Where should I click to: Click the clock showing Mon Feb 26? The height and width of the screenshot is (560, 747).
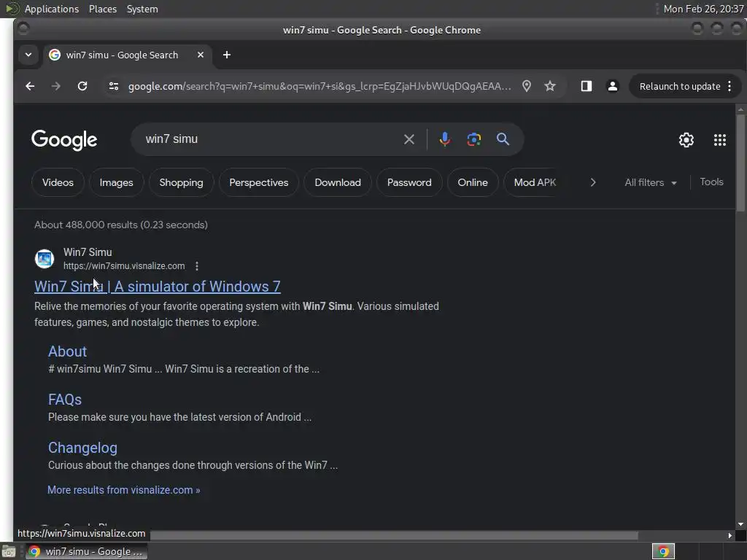pos(703,9)
